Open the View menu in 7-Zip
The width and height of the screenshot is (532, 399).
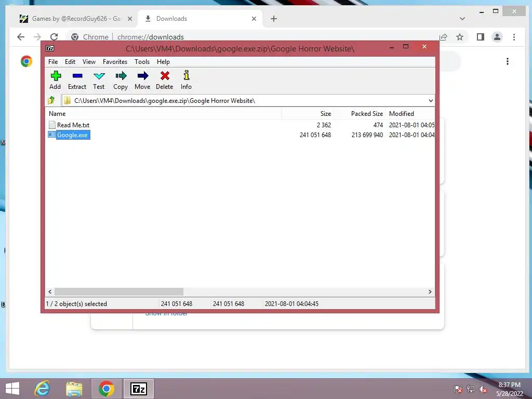click(x=89, y=62)
